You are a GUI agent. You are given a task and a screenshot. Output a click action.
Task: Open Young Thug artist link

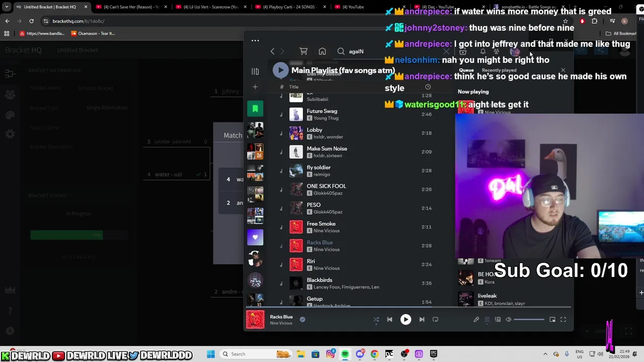326,118
